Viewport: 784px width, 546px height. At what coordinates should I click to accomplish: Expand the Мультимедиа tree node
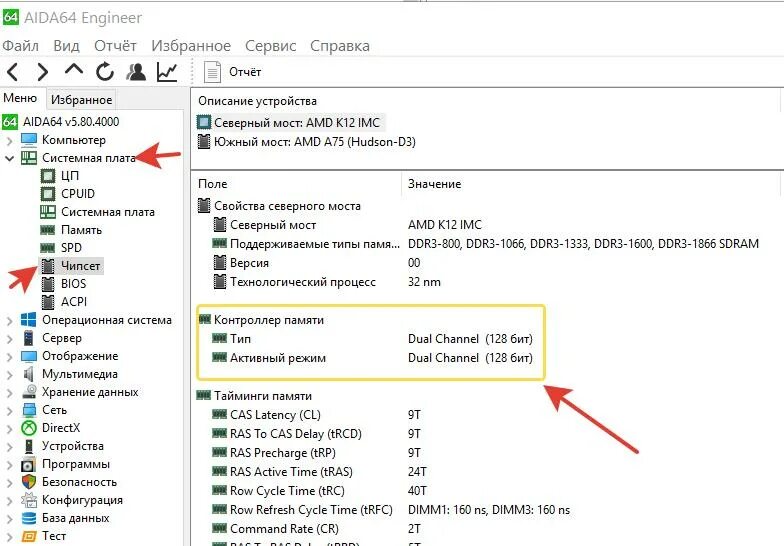[10, 374]
